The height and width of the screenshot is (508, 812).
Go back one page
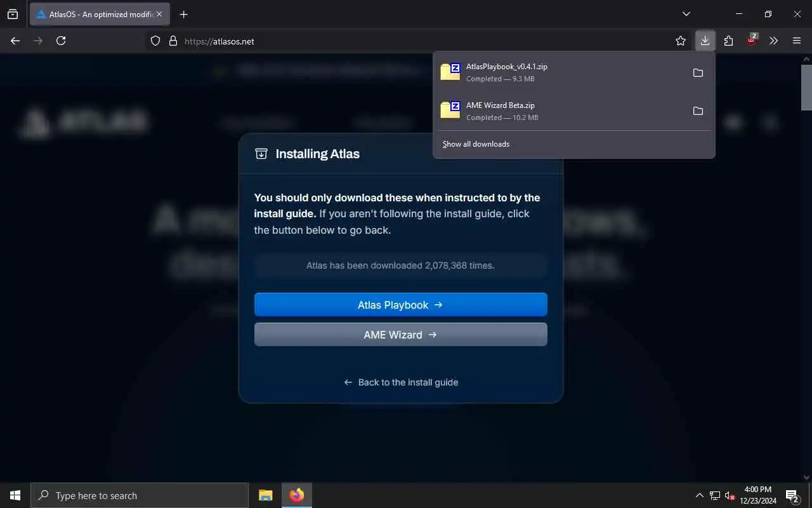point(15,41)
